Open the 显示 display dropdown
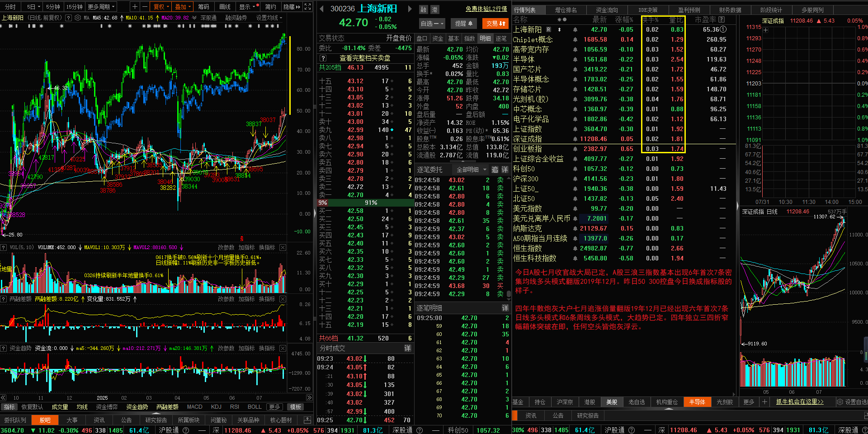The image size is (868, 434). point(247,6)
